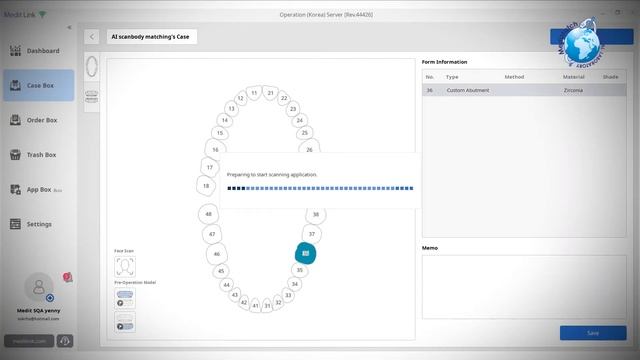Click the highlighted blue tooth 36
Viewport: 640px width, 360px height.
[305, 253]
